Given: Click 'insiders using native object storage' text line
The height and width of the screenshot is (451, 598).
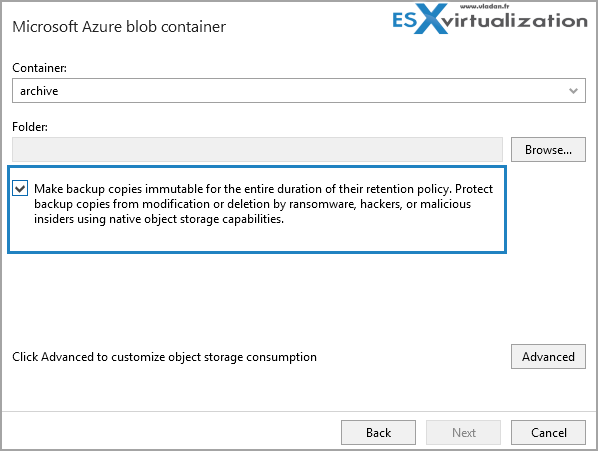Looking at the screenshot, I should tap(159, 219).
